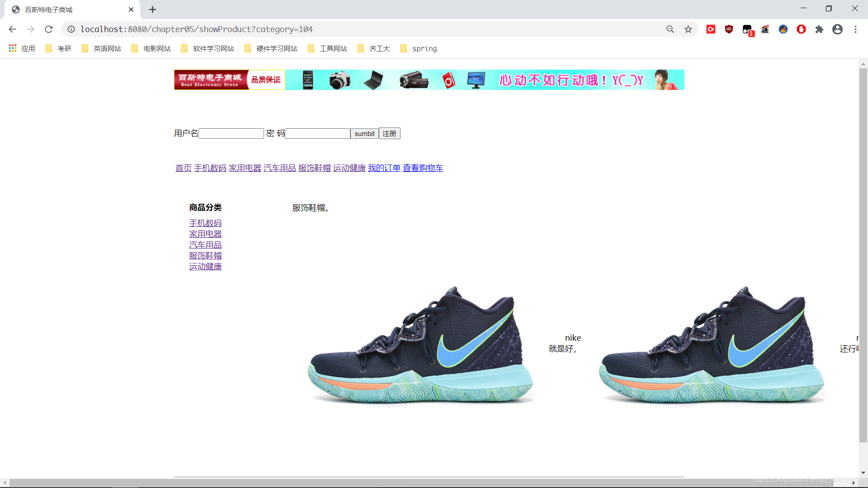This screenshot has width=868, height=488.
Task: Select 手机数码 in 商品分类 sidebar
Action: (205, 223)
